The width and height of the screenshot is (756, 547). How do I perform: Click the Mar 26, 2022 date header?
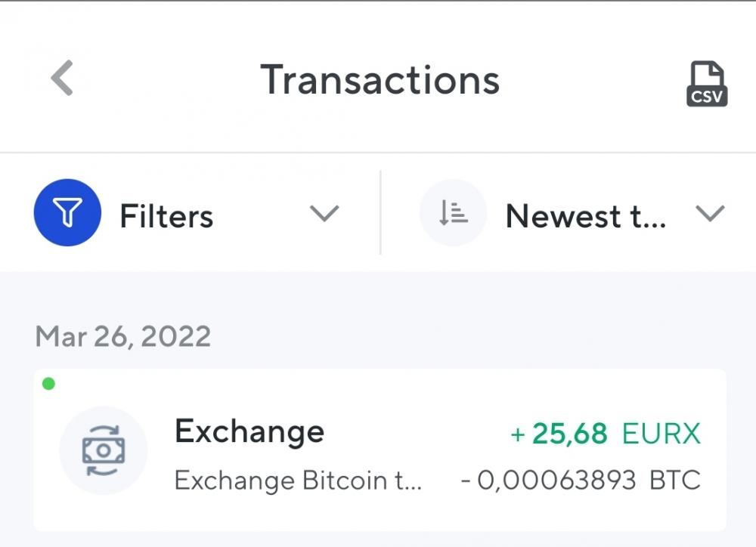pos(122,335)
